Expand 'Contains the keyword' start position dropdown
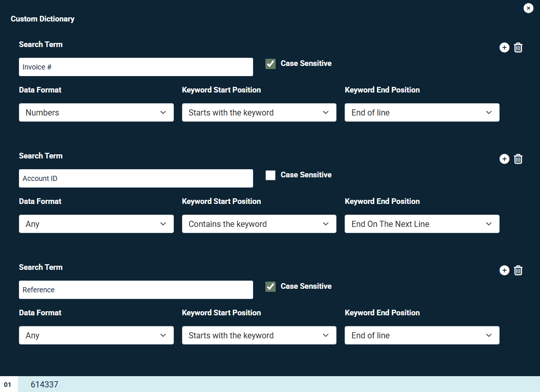Image resolution: width=540 pixels, height=392 pixels. pyautogui.click(x=259, y=224)
